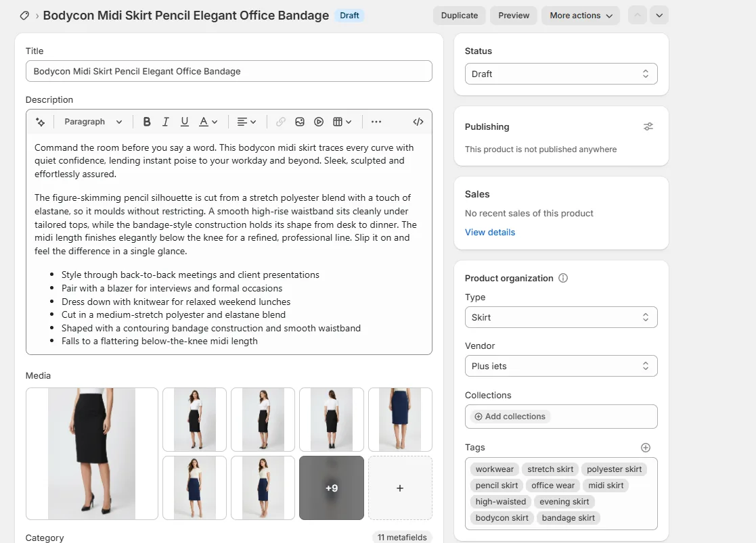This screenshot has height=543, width=756.
Task: Select the stretch skirt tag
Action: pos(550,469)
